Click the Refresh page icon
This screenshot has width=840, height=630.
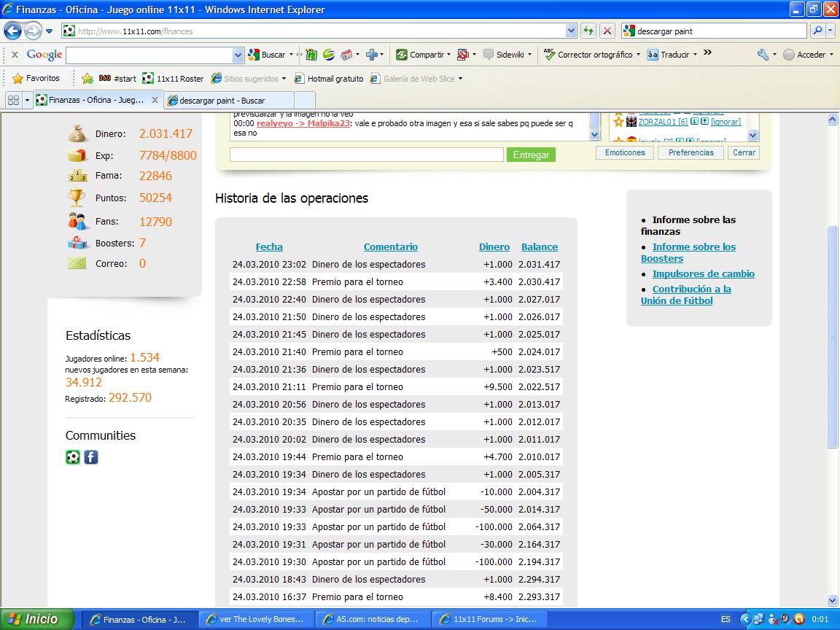[x=588, y=31]
